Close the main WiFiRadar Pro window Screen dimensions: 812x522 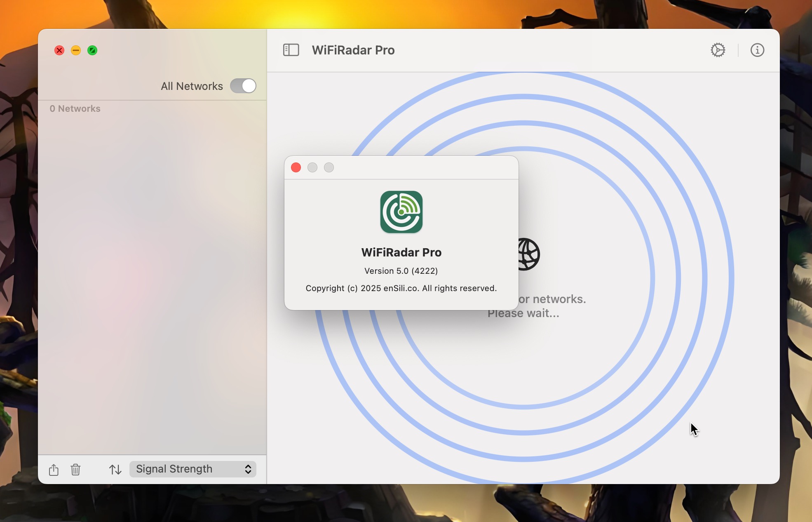tap(59, 50)
